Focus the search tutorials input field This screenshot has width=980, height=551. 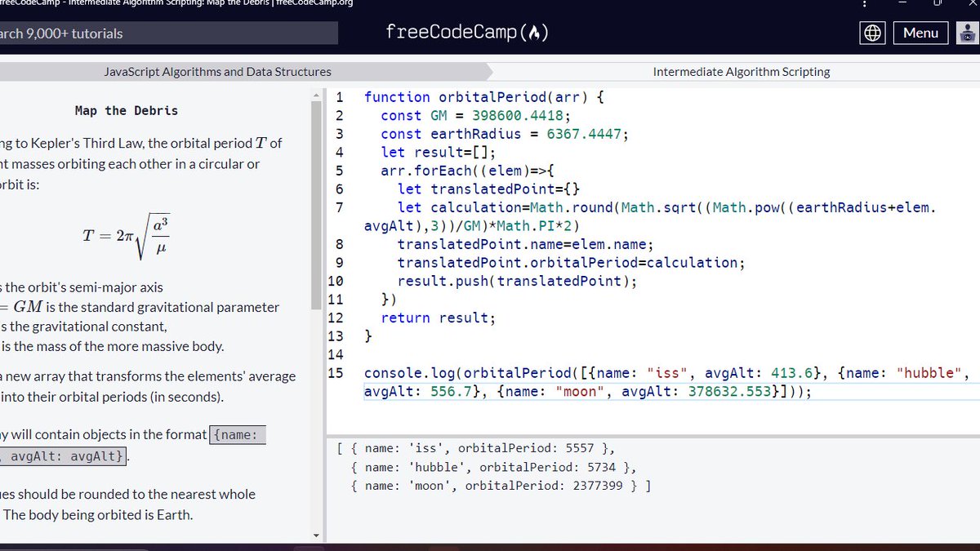click(168, 33)
